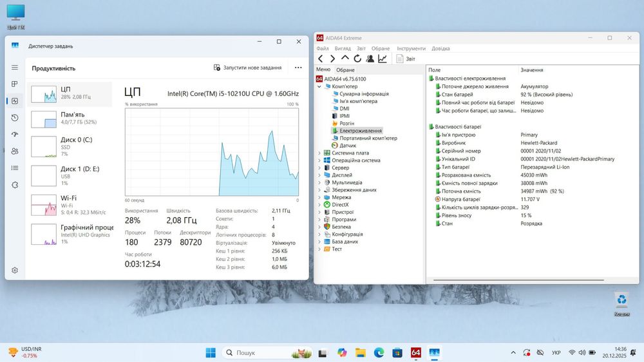
Task: Expand Дисплей tree node
Action: pyautogui.click(x=319, y=175)
